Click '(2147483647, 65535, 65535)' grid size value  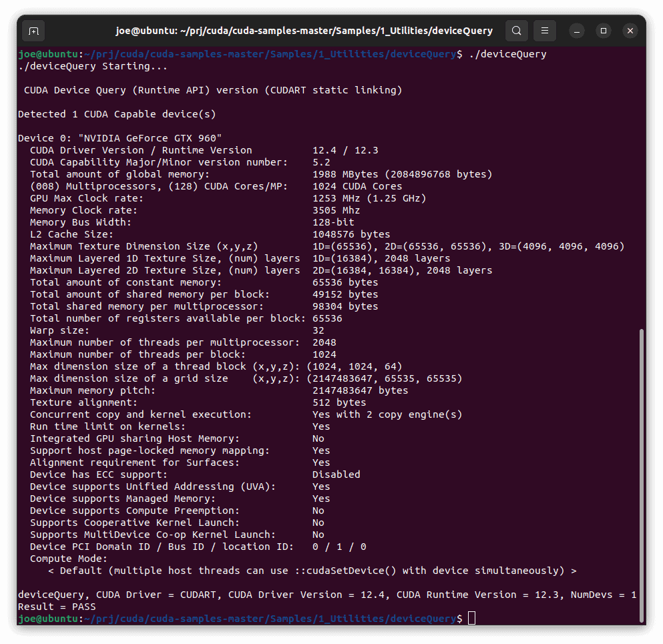[x=385, y=378]
